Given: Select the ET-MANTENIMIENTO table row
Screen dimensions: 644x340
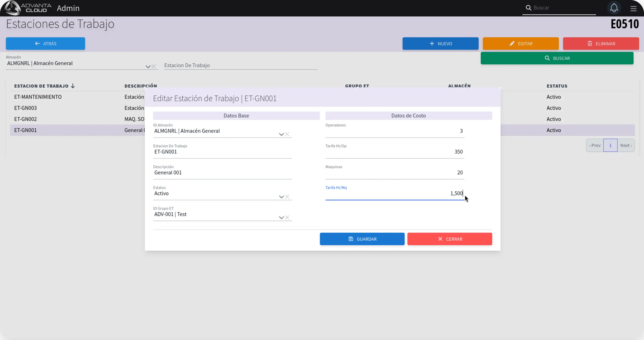Looking at the screenshot, I should point(38,97).
